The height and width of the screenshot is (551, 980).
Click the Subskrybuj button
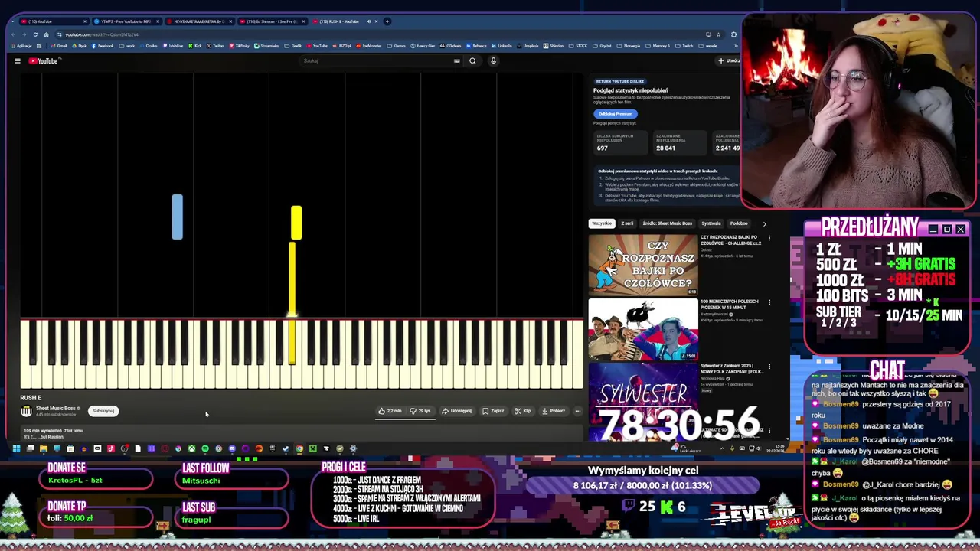tap(103, 411)
